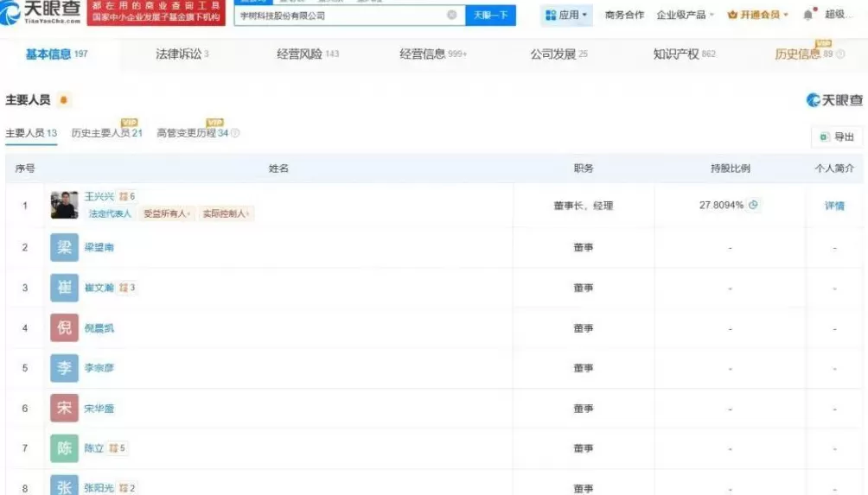Click the 27.8094% shareholding value
Viewport: 868px width, 495px height.
tap(721, 205)
